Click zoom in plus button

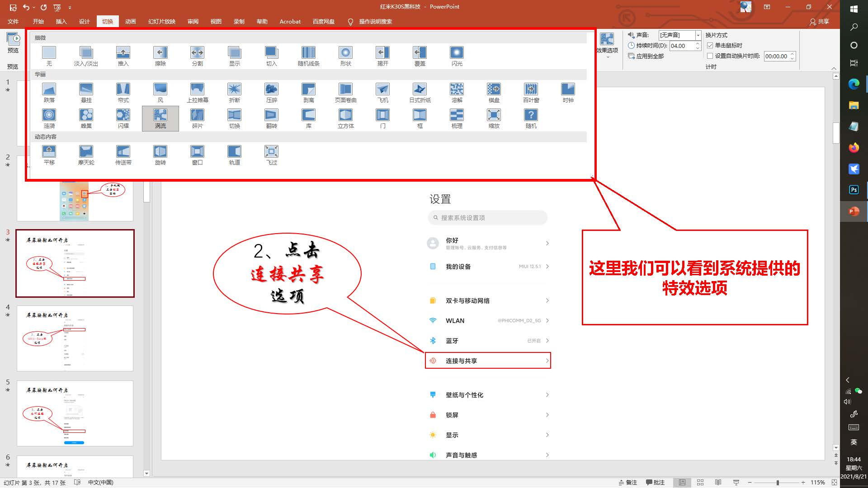(803, 483)
